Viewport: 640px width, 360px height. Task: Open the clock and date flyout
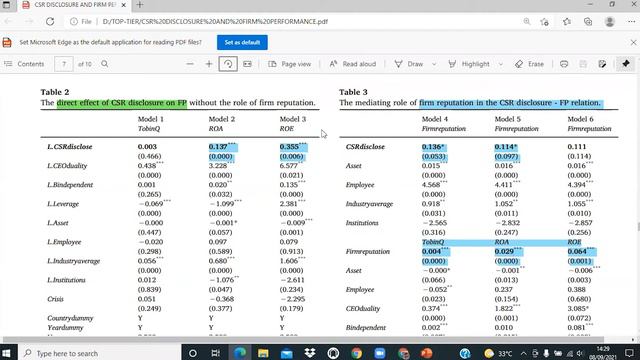click(603, 353)
